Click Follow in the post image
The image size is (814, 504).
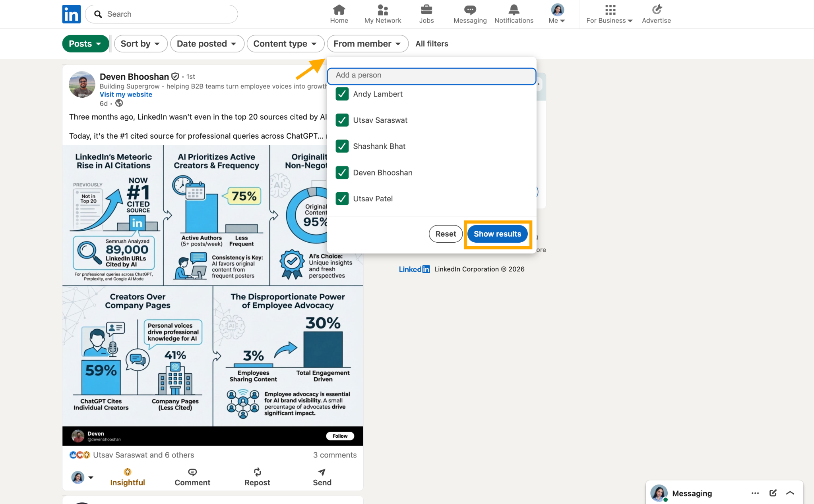pyautogui.click(x=340, y=436)
